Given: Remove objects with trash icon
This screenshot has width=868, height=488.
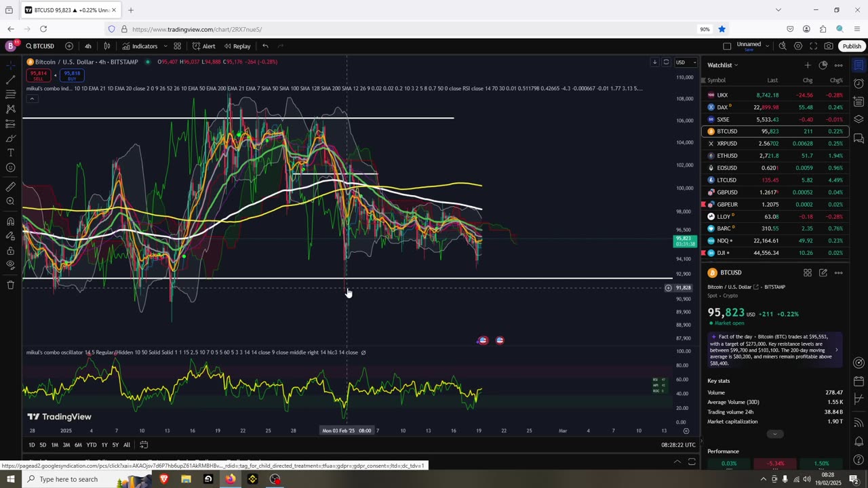Looking at the screenshot, I should coord(10,285).
